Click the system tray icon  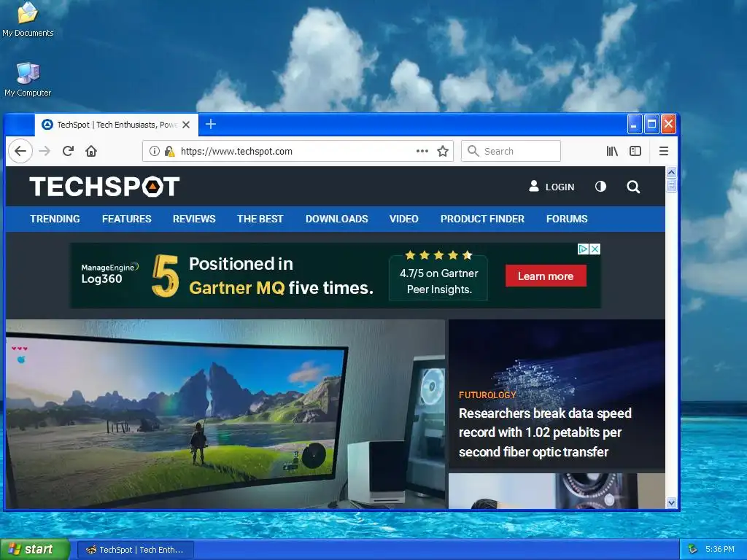(x=693, y=549)
